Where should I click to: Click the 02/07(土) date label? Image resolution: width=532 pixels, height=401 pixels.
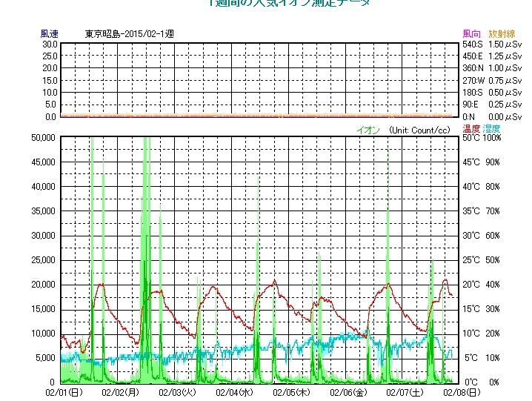coord(405,392)
